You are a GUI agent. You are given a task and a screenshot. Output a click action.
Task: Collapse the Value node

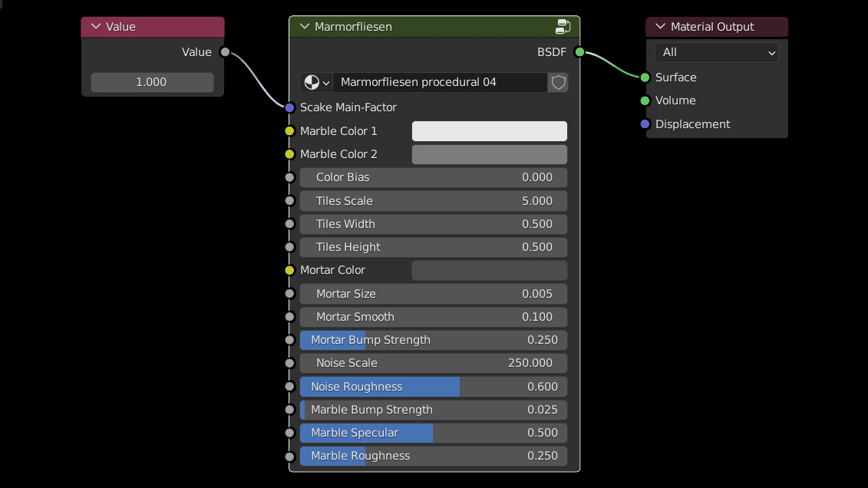[x=95, y=27]
